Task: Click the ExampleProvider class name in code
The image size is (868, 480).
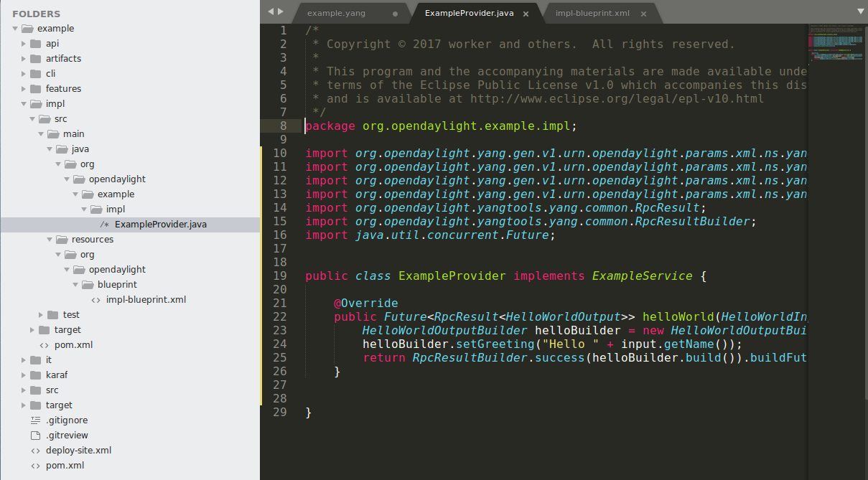Action: [x=452, y=276]
